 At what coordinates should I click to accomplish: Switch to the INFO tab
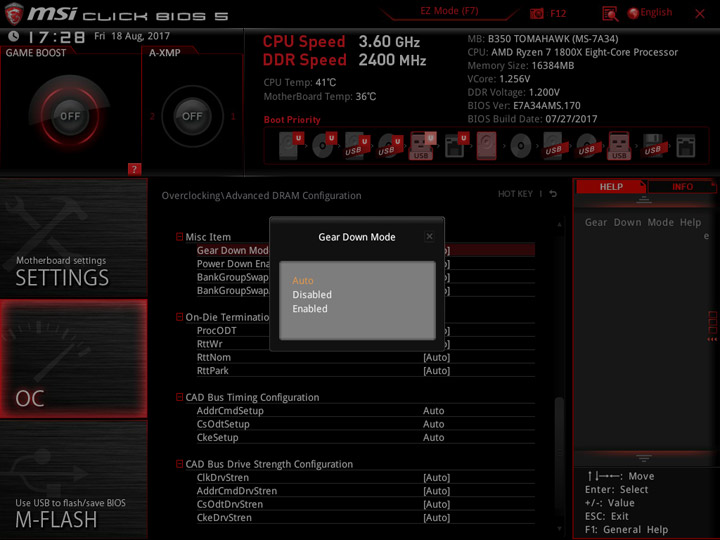click(x=682, y=186)
